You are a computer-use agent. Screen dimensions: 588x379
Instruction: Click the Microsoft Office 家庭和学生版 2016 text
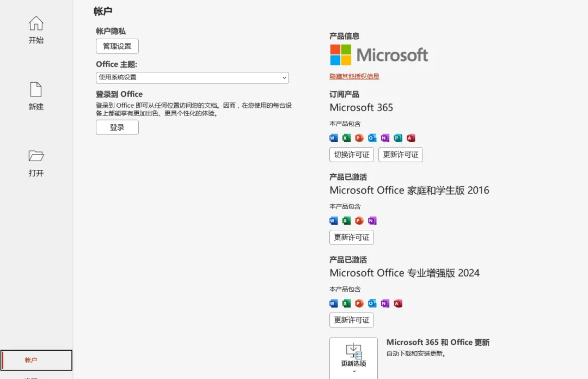coord(409,190)
